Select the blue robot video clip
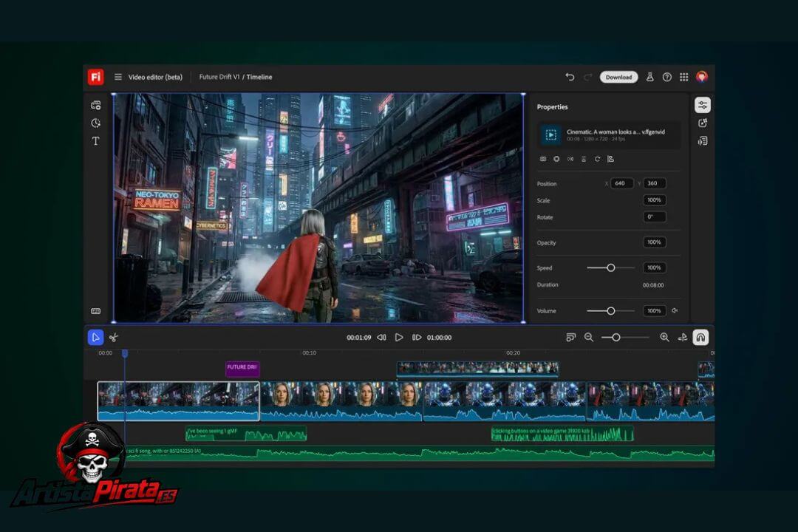 coord(505,401)
